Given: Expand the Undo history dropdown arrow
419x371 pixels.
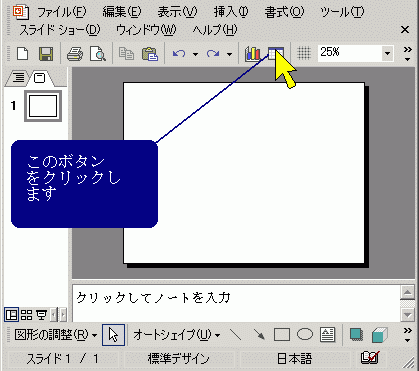Looking at the screenshot, I should tap(195, 54).
